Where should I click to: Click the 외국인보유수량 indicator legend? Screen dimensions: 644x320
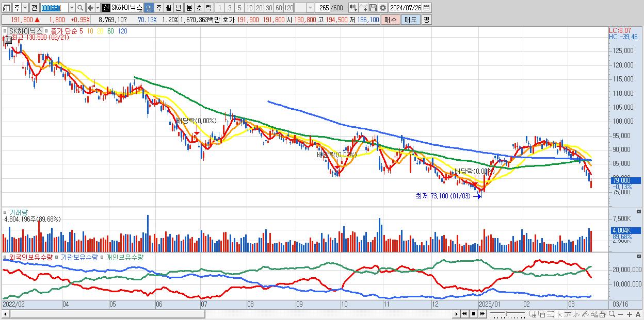pos(31,257)
